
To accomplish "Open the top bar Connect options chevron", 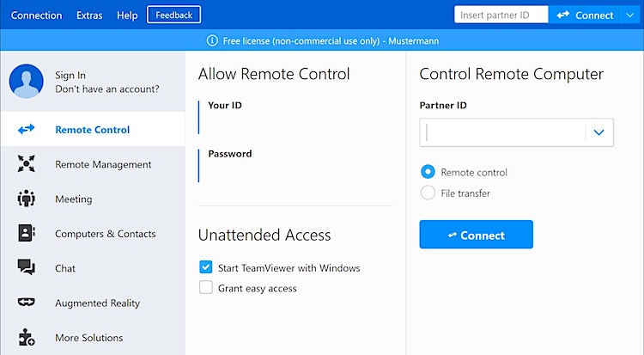I will click(630, 15).
